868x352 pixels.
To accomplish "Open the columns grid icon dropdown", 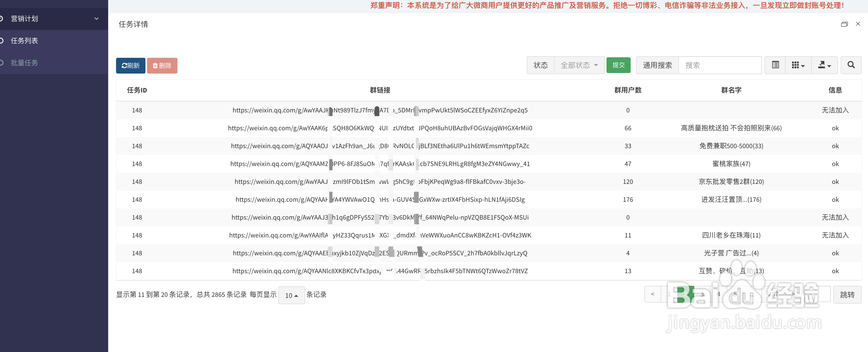I will pyautogui.click(x=798, y=65).
